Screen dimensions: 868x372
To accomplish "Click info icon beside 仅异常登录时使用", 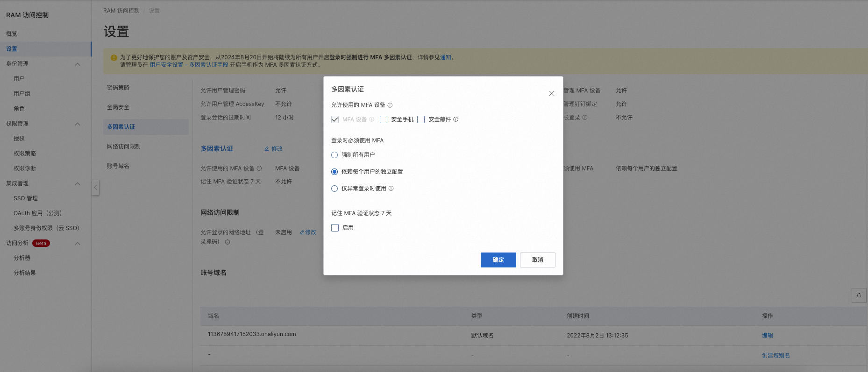I will point(391,189).
